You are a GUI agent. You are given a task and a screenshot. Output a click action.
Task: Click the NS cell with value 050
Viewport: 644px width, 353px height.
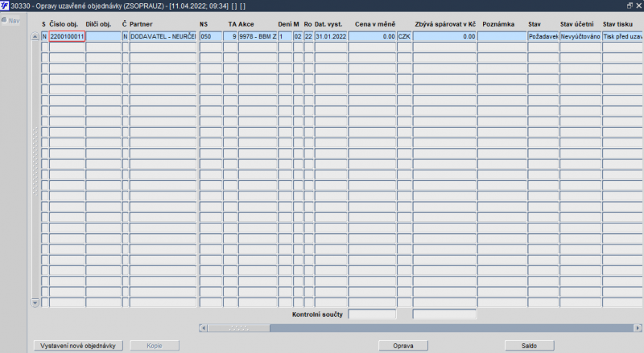pyautogui.click(x=211, y=36)
